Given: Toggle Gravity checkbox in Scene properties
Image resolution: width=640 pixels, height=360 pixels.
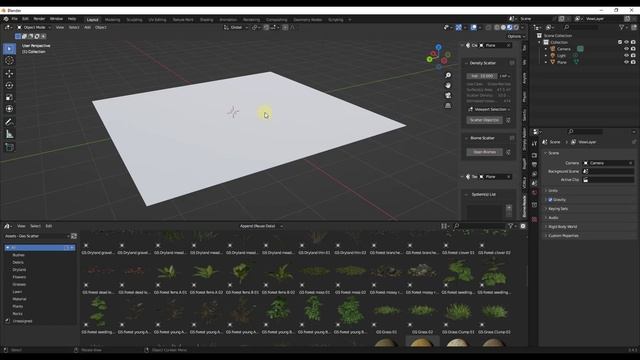Looking at the screenshot, I should click(x=550, y=200).
